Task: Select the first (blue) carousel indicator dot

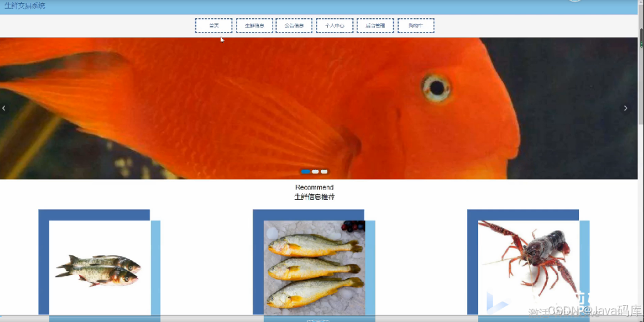Action: click(x=305, y=172)
